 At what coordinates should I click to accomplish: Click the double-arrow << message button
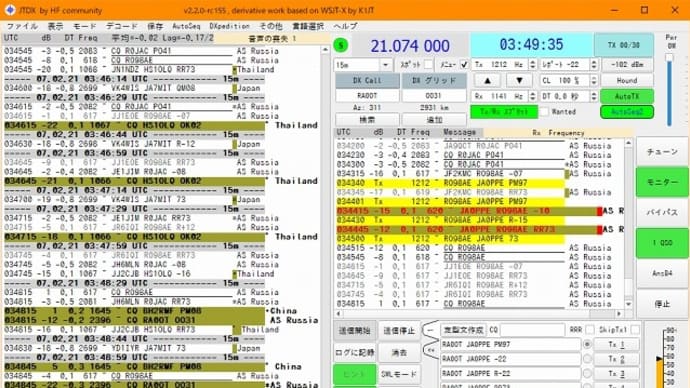coord(431,351)
